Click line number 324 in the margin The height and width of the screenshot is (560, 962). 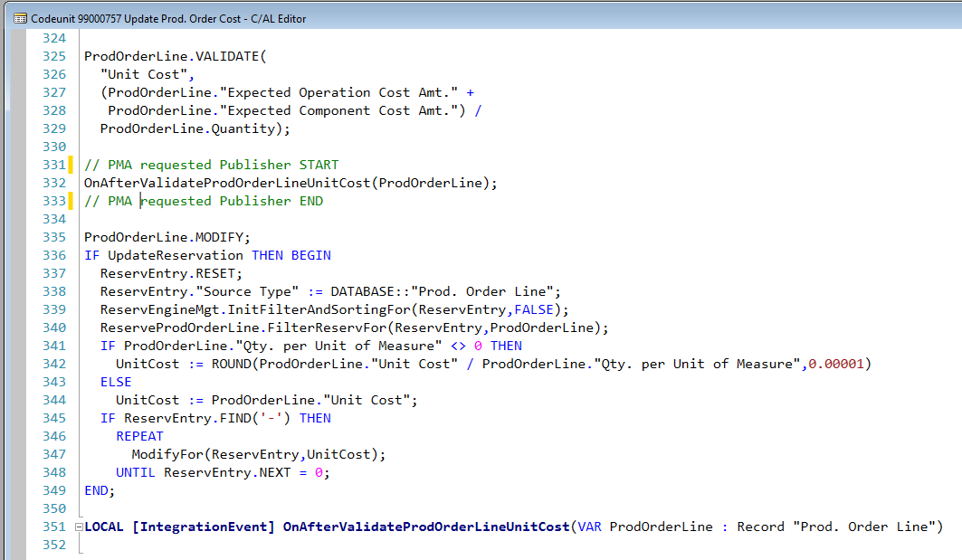click(52, 38)
